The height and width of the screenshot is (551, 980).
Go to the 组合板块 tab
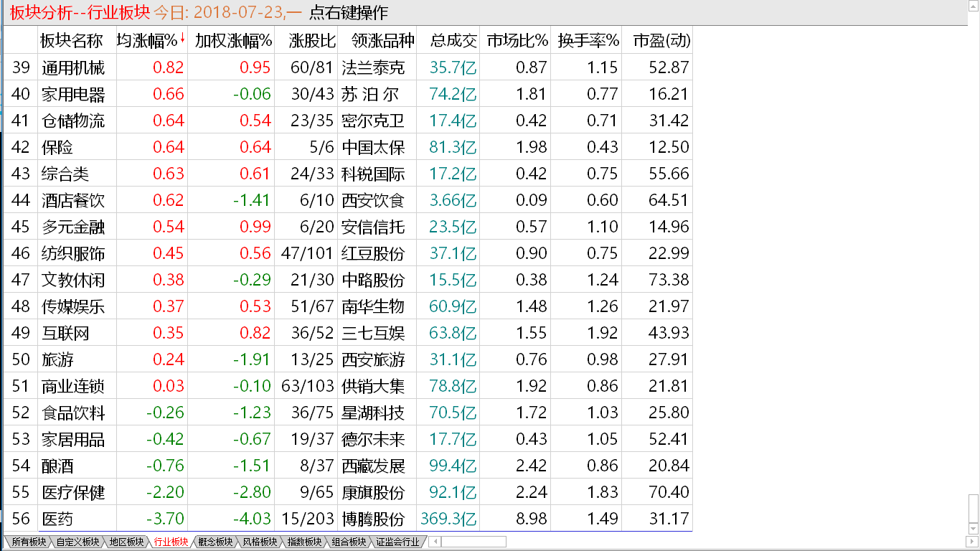[x=350, y=542]
